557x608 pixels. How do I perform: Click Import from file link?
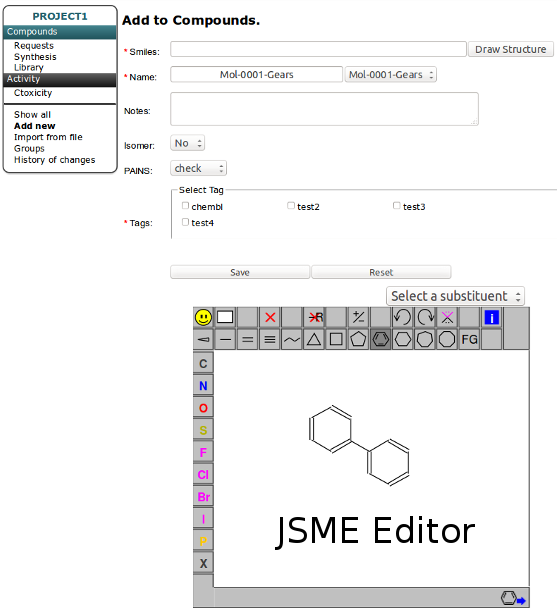[x=48, y=137]
